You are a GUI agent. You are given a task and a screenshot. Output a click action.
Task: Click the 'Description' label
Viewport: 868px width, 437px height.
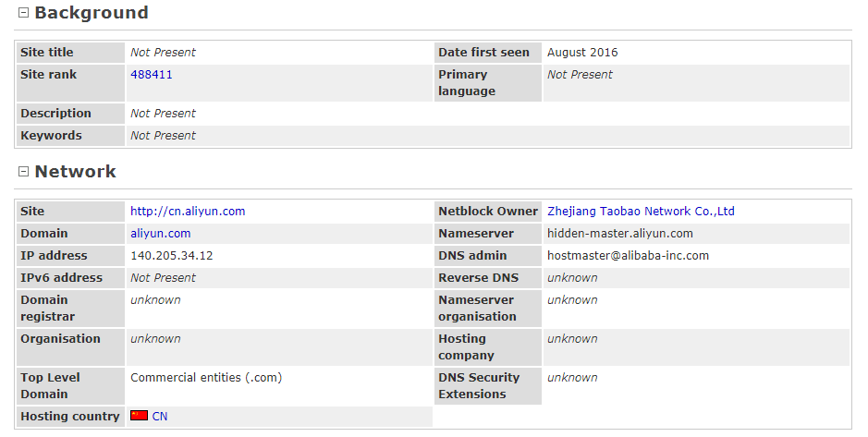55,114
